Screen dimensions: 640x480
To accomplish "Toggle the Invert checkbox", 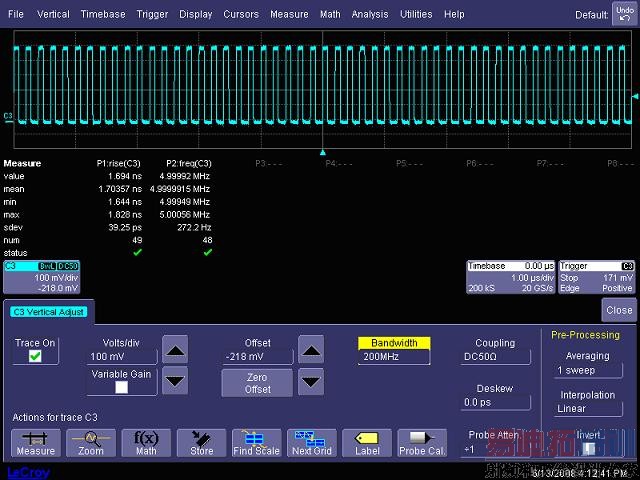I will click(x=590, y=448).
